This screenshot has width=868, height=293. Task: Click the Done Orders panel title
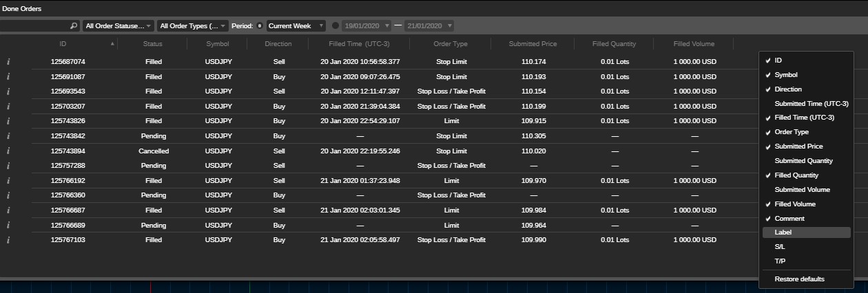point(21,9)
